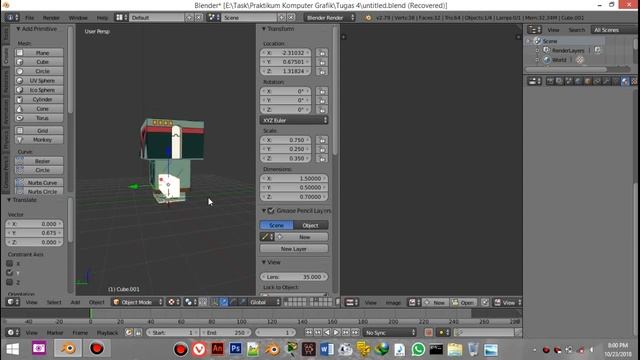Toggle Constraint Axis X checkbox
This screenshot has width=640, height=360.
9,263
